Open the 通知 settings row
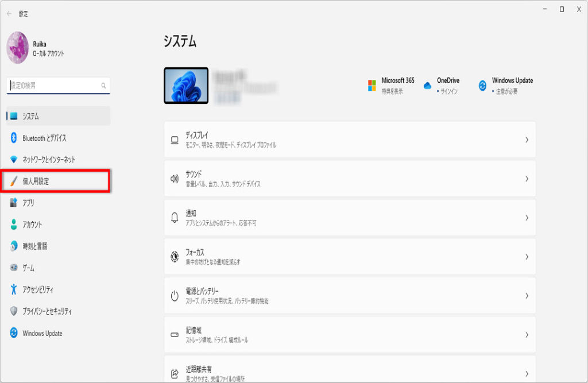The image size is (588, 383). tap(349, 218)
